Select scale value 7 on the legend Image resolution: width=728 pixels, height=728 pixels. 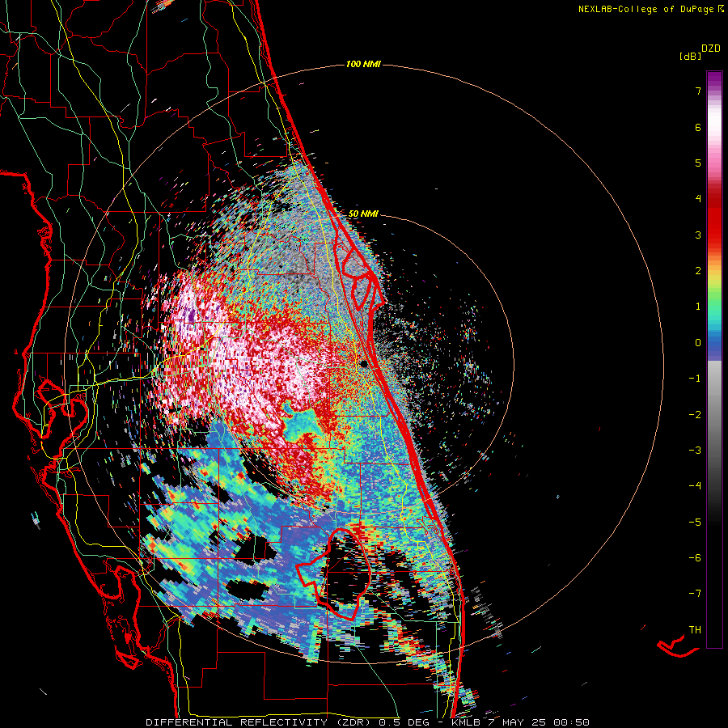(698, 91)
